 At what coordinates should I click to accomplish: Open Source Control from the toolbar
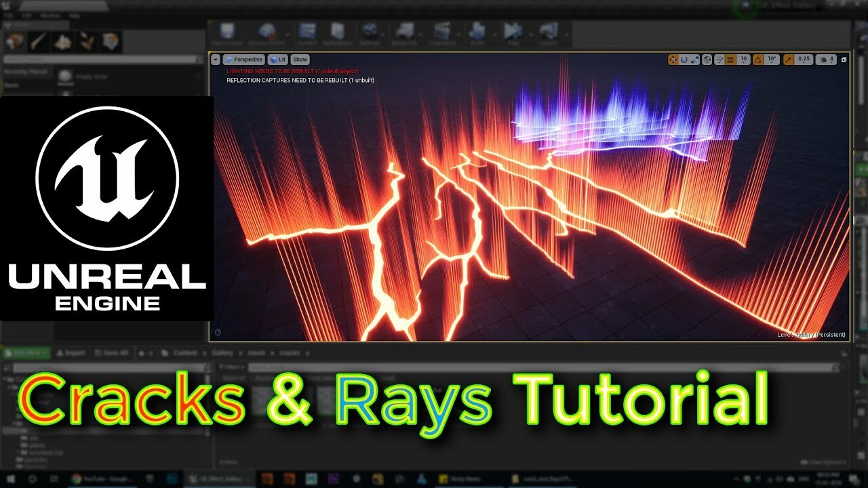pyautogui.click(x=267, y=33)
